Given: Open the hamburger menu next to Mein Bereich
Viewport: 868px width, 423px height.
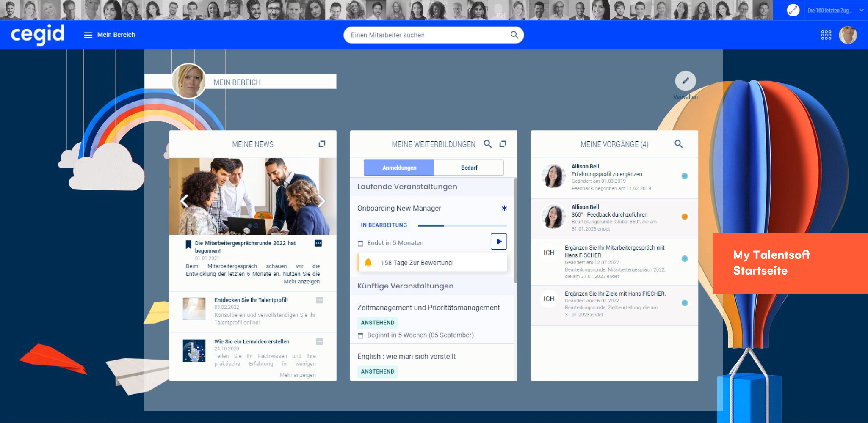Looking at the screenshot, I should coord(88,35).
